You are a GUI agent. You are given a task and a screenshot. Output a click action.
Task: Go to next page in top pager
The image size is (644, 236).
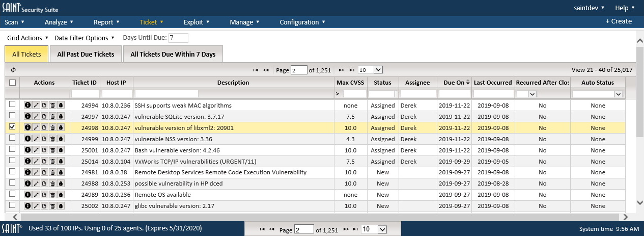(x=342, y=70)
